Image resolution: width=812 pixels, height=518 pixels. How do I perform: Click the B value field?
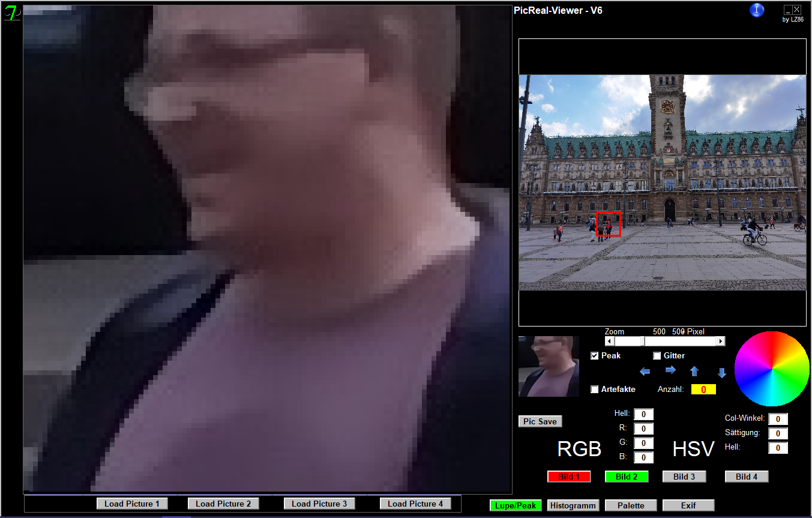643,457
